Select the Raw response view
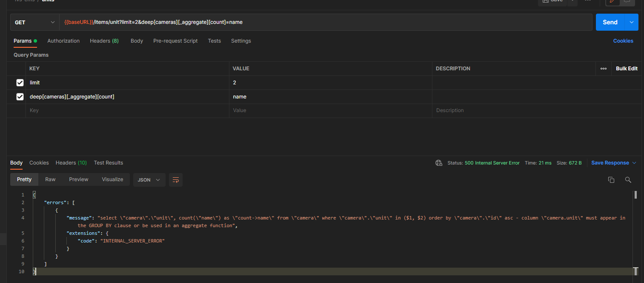The width and height of the screenshot is (644, 283). click(x=50, y=179)
